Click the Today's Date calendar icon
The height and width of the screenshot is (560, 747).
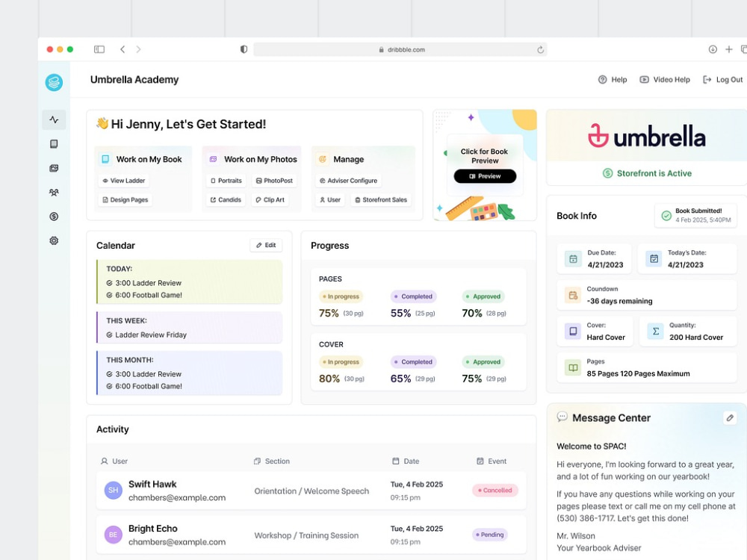click(x=654, y=258)
